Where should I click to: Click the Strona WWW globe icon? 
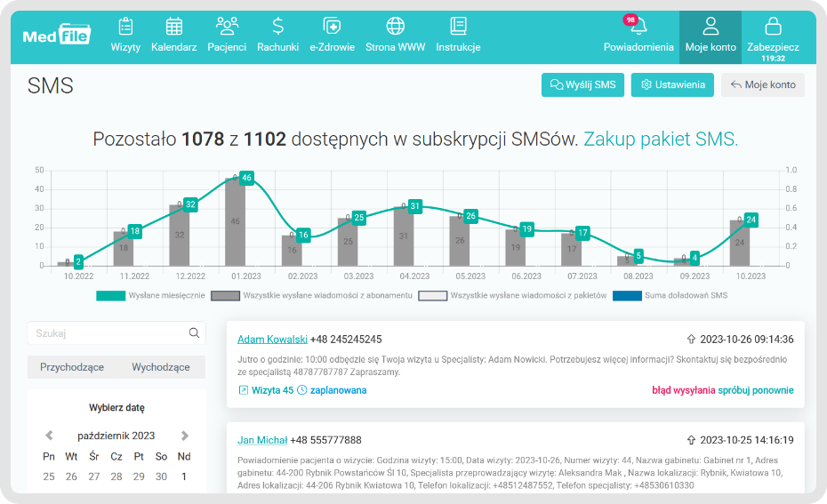pyautogui.click(x=395, y=27)
